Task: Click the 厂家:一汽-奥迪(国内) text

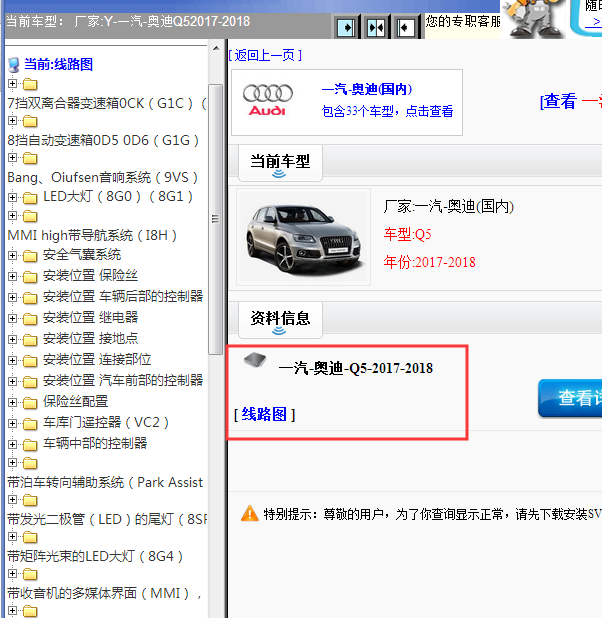Action: (449, 207)
